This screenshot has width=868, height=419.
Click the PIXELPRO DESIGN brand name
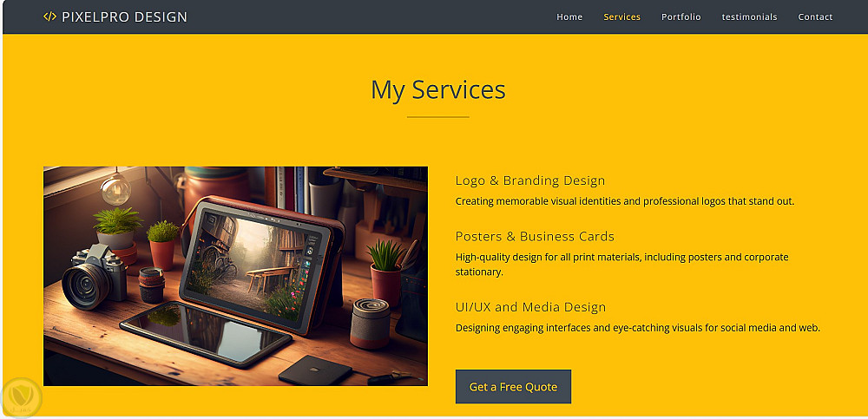coord(124,17)
